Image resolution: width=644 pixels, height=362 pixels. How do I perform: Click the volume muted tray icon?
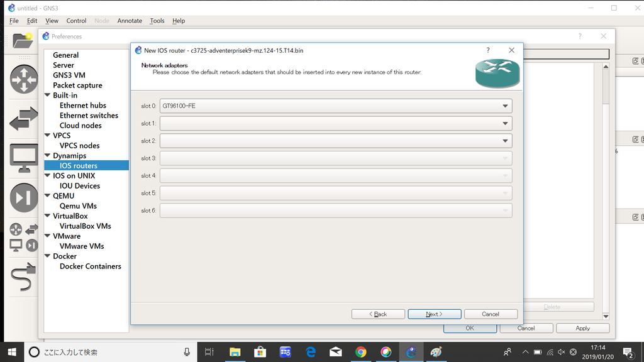(562, 352)
